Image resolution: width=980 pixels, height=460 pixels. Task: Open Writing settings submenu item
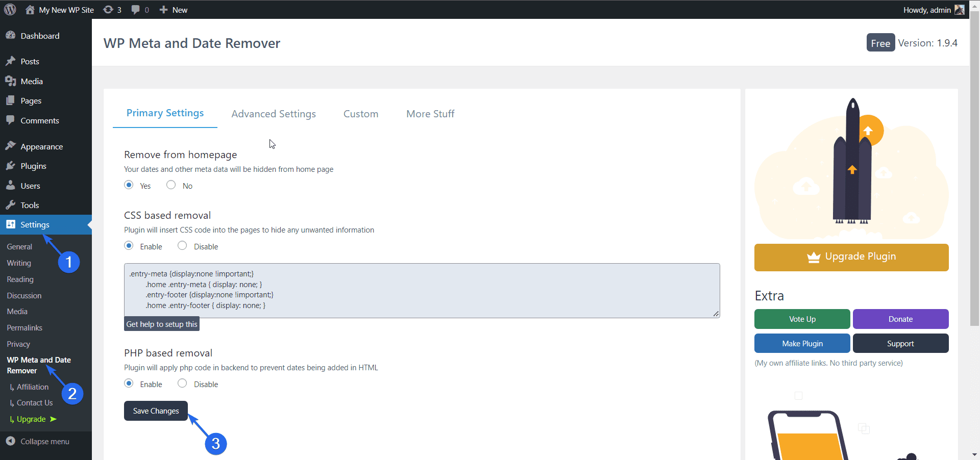[x=19, y=263]
